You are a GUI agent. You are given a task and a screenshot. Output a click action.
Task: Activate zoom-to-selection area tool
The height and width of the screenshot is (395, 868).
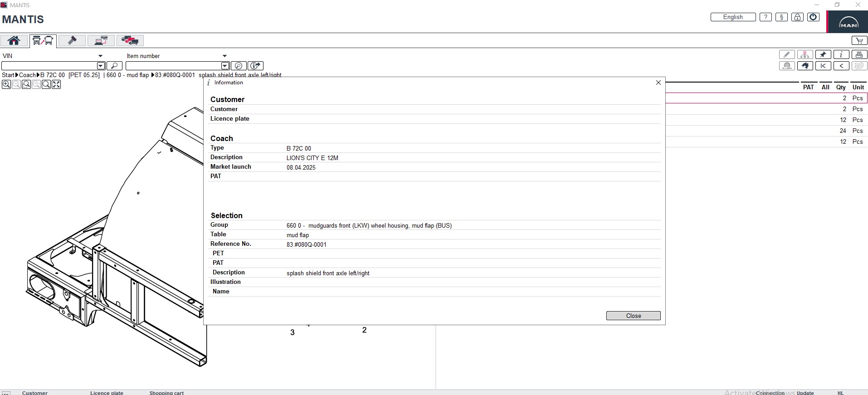(26, 84)
